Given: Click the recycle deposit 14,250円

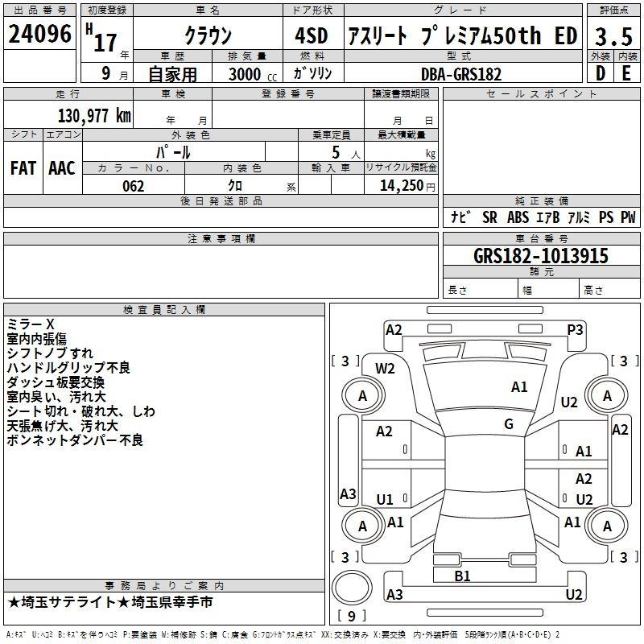Looking at the screenshot, I should point(407,186).
